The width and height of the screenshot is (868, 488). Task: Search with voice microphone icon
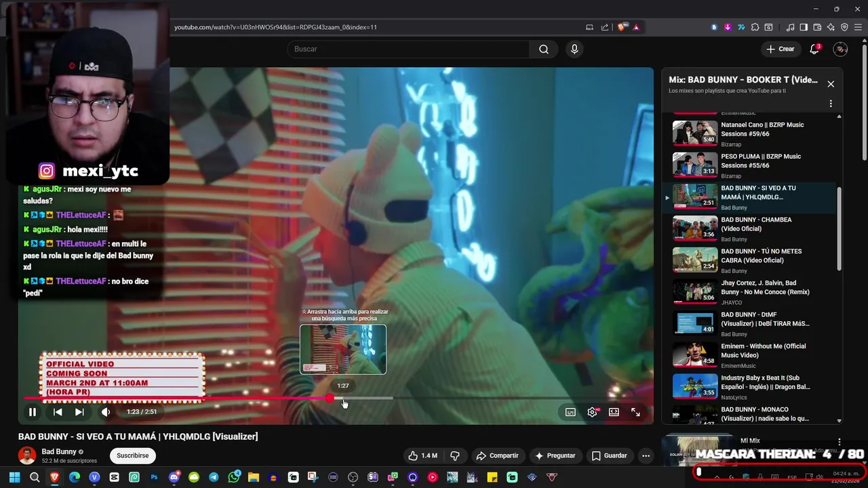point(574,49)
